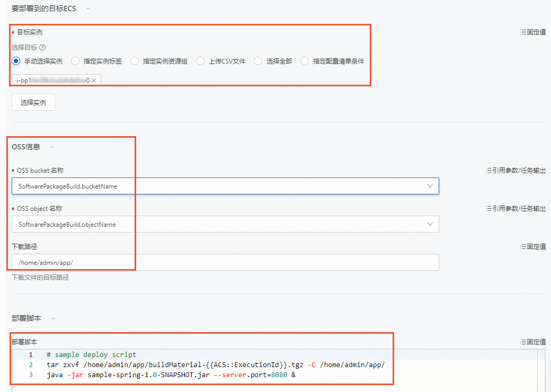Open the OSS object 名称 dropdown

tap(225, 224)
